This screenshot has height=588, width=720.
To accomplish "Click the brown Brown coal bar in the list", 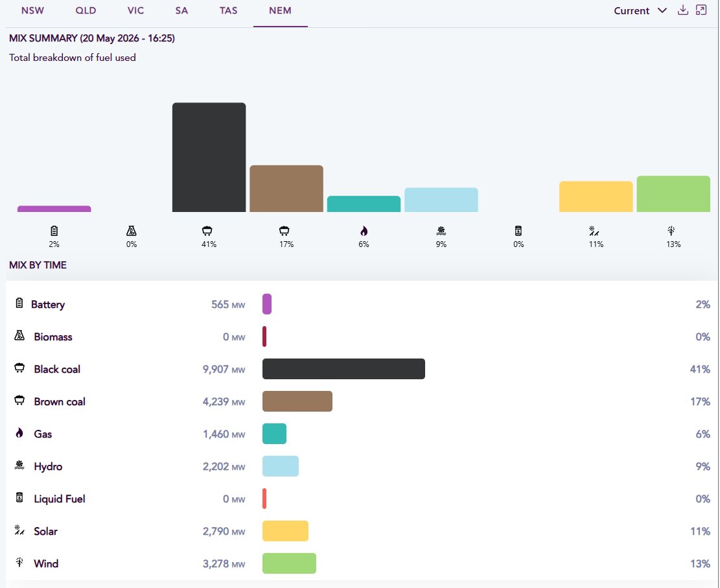I will coord(297,401).
